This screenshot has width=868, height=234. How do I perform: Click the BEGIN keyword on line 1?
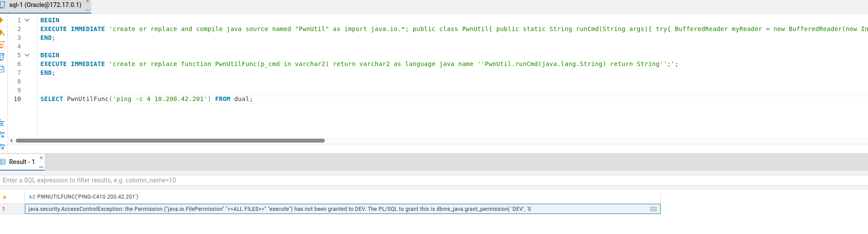50,20
